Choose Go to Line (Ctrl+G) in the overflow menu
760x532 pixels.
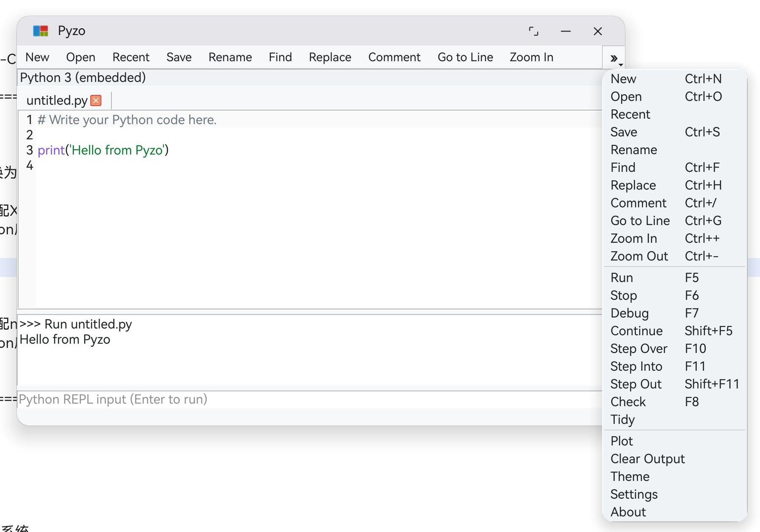click(674, 221)
